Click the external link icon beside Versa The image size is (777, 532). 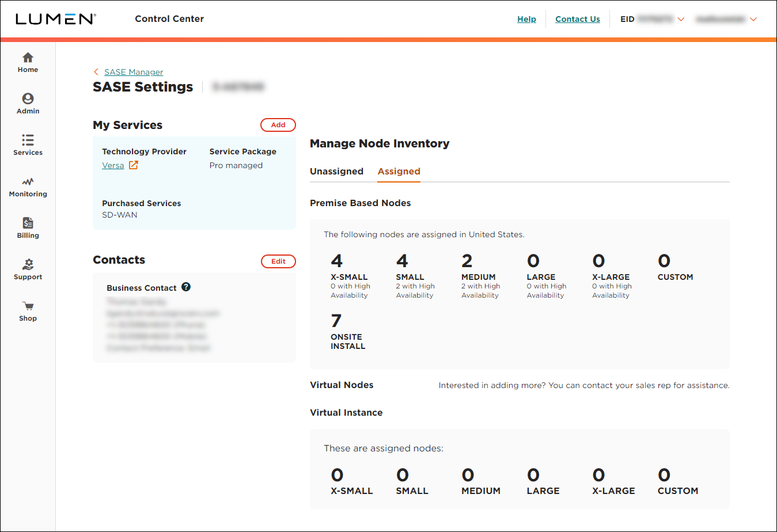(x=134, y=165)
